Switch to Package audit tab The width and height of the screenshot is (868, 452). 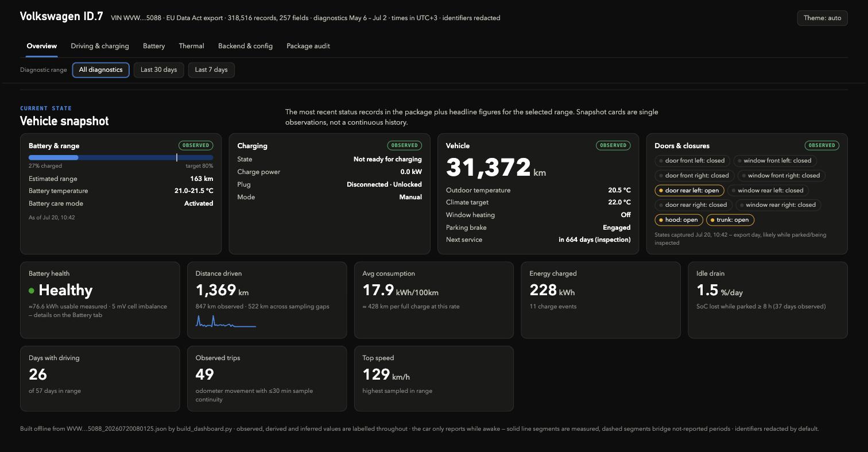[x=308, y=46]
